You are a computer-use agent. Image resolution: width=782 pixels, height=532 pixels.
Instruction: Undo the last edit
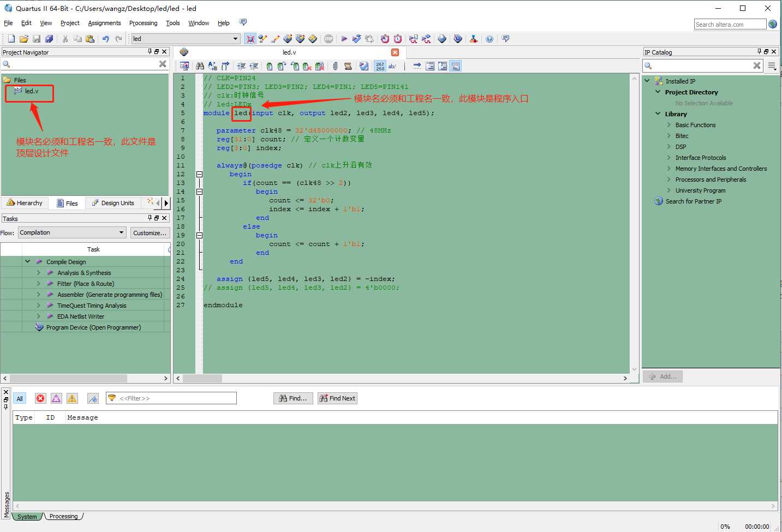tap(105, 39)
